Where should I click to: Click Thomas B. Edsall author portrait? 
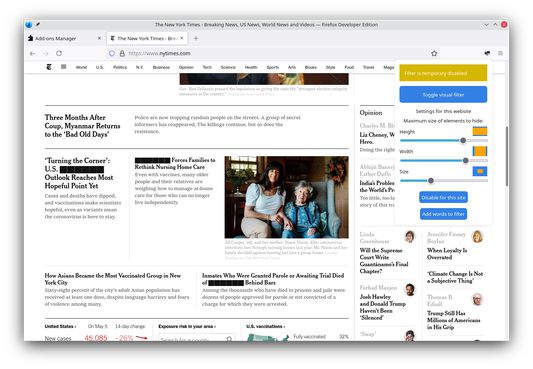click(x=478, y=299)
